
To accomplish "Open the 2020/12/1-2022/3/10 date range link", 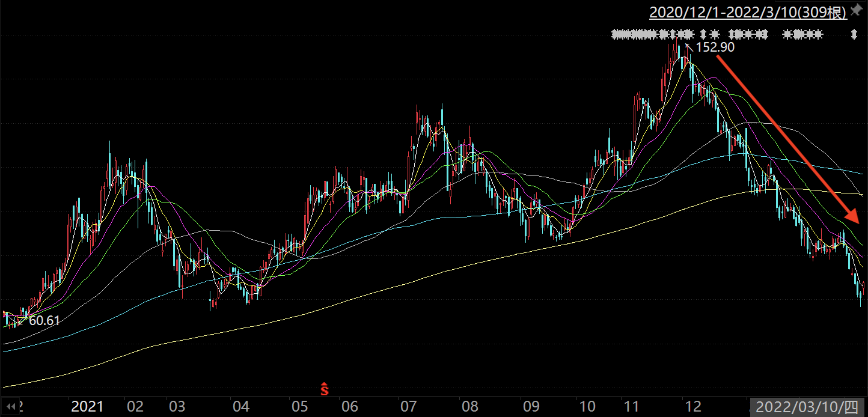I will (x=748, y=11).
